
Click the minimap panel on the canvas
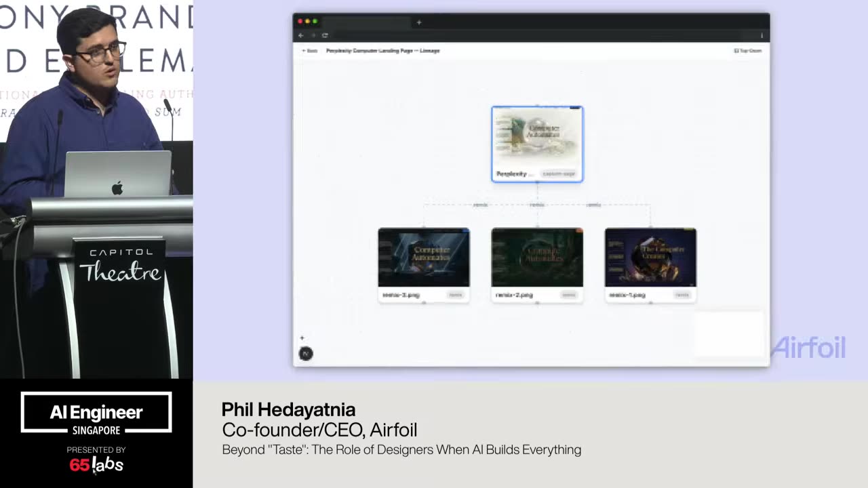click(729, 334)
